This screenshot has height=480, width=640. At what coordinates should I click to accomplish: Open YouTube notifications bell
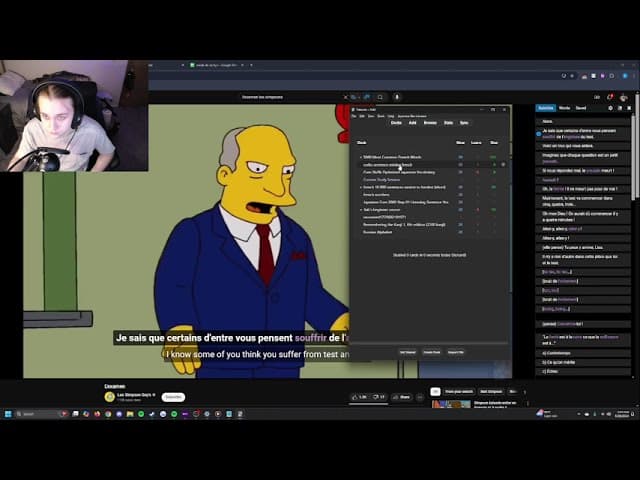click(x=610, y=97)
